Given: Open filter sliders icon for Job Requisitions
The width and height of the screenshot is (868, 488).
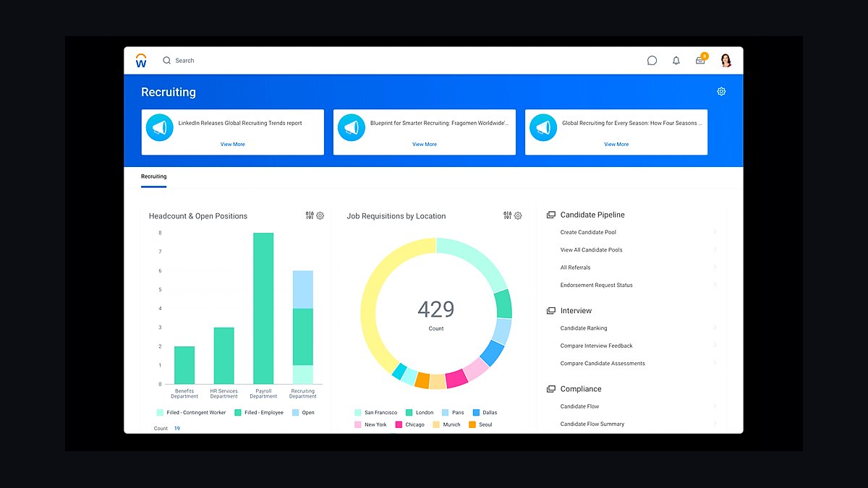Looking at the screenshot, I should [507, 215].
